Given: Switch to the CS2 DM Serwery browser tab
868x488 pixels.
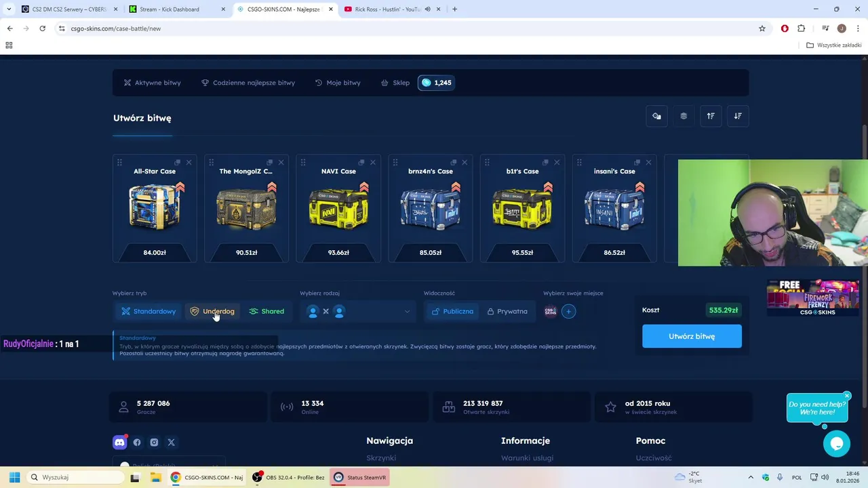Looking at the screenshot, I should [x=68, y=9].
